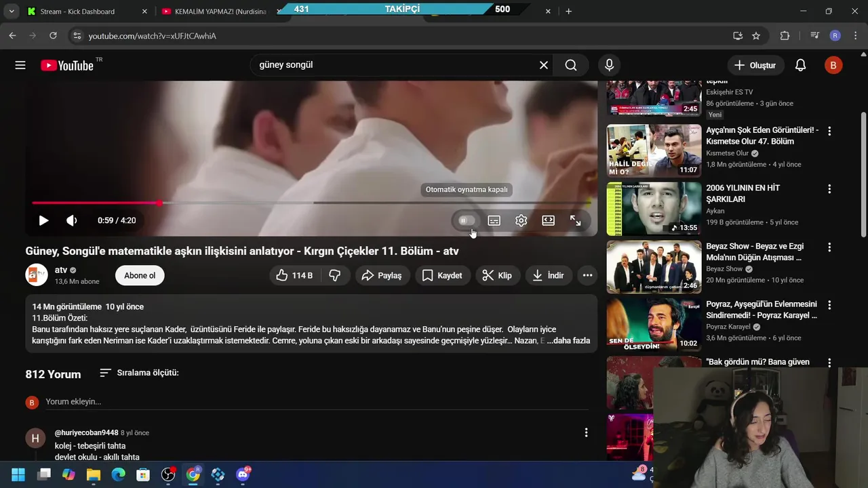Open Discord from taskbar

(243, 474)
